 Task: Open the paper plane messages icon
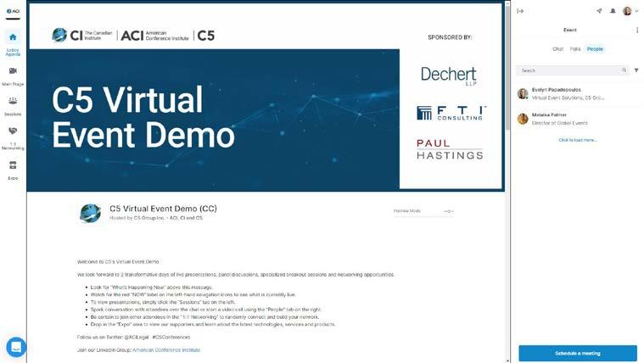[599, 11]
